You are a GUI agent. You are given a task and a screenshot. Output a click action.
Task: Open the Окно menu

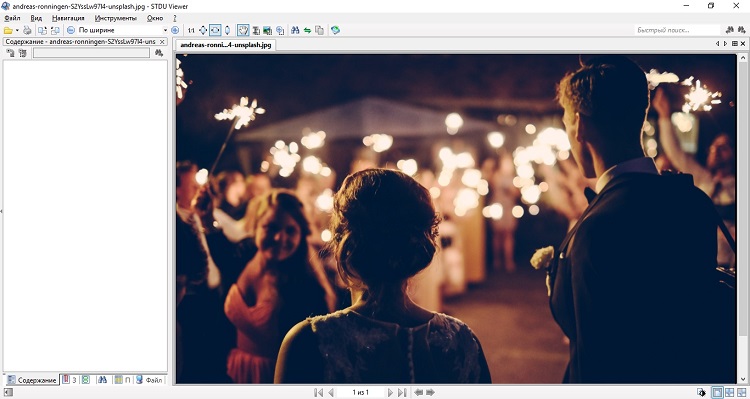(155, 18)
